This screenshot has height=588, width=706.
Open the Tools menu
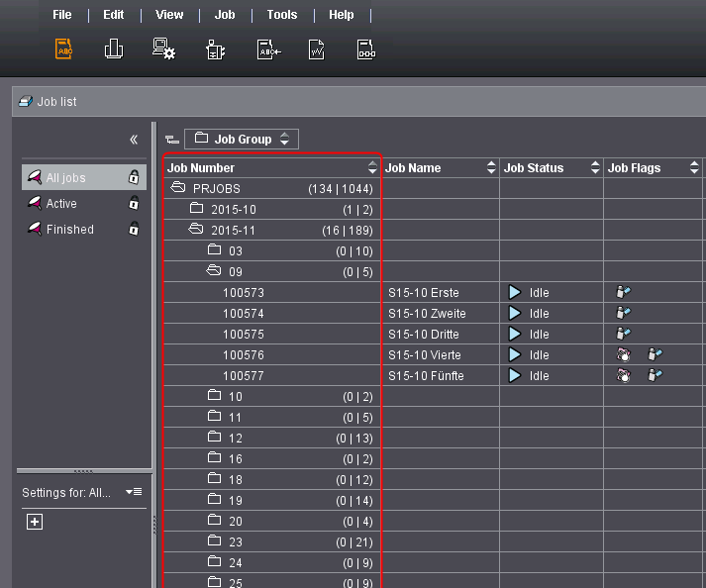[x=282, y=15]
